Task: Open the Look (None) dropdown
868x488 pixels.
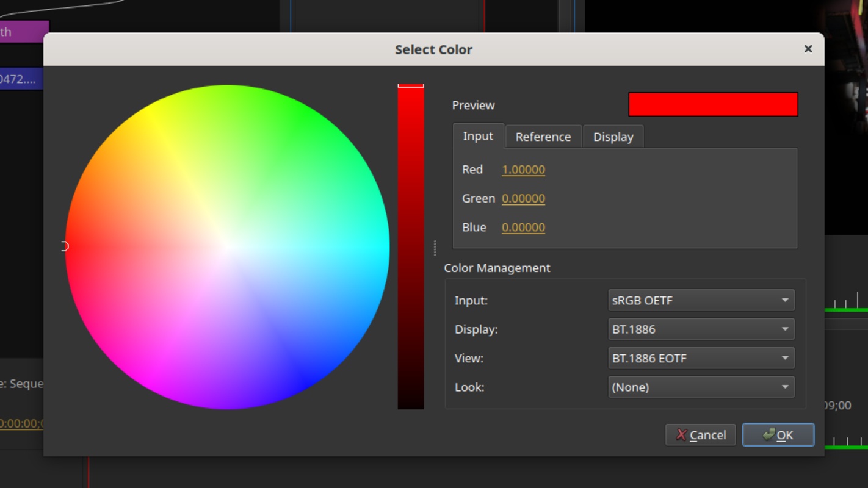Action: 701,387
